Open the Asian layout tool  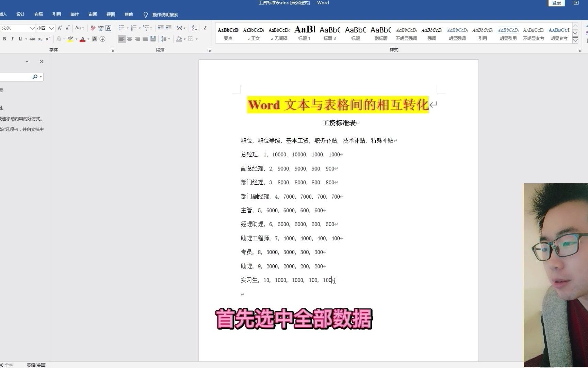179,28
